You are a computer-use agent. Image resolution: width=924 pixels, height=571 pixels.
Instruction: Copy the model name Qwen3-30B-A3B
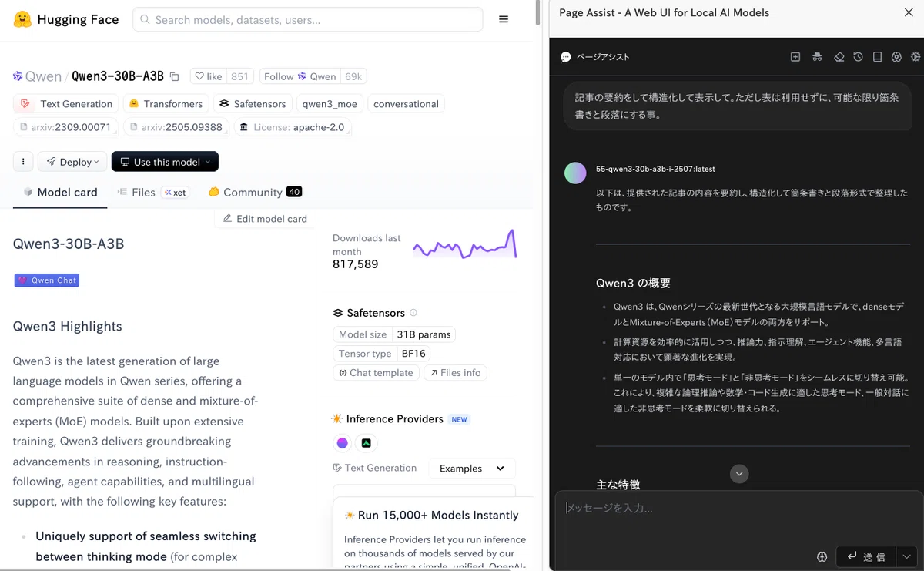coord(174,76)
